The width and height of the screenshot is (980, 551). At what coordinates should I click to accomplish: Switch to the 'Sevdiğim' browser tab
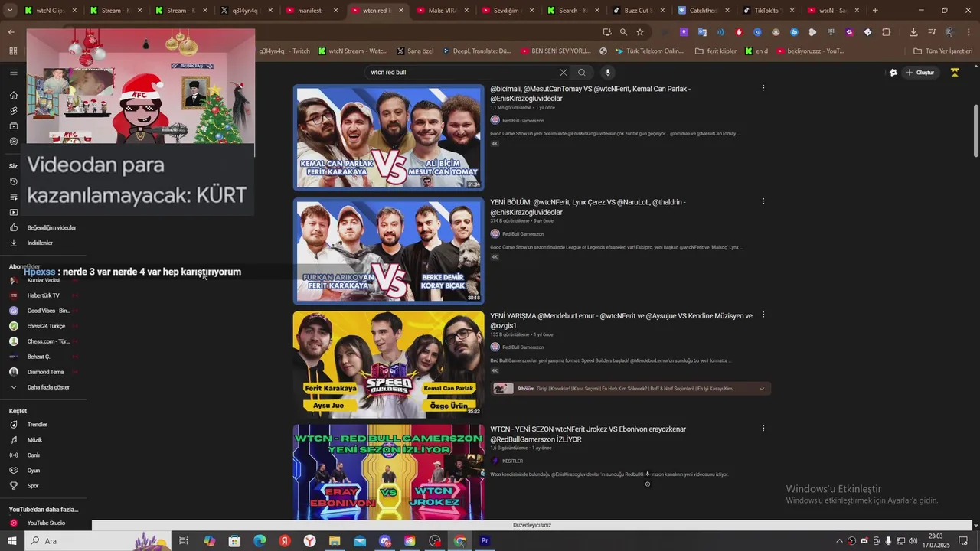pyautogui.click(x=507, y=11)
